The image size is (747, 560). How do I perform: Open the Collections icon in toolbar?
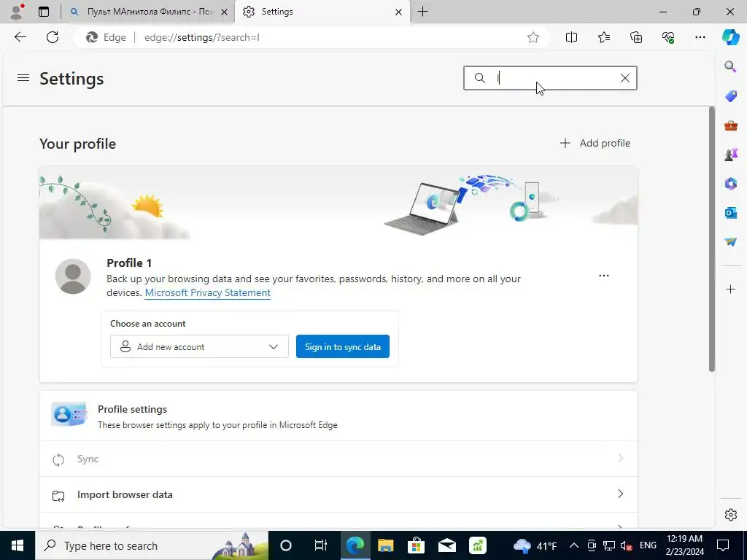[636, 37]
